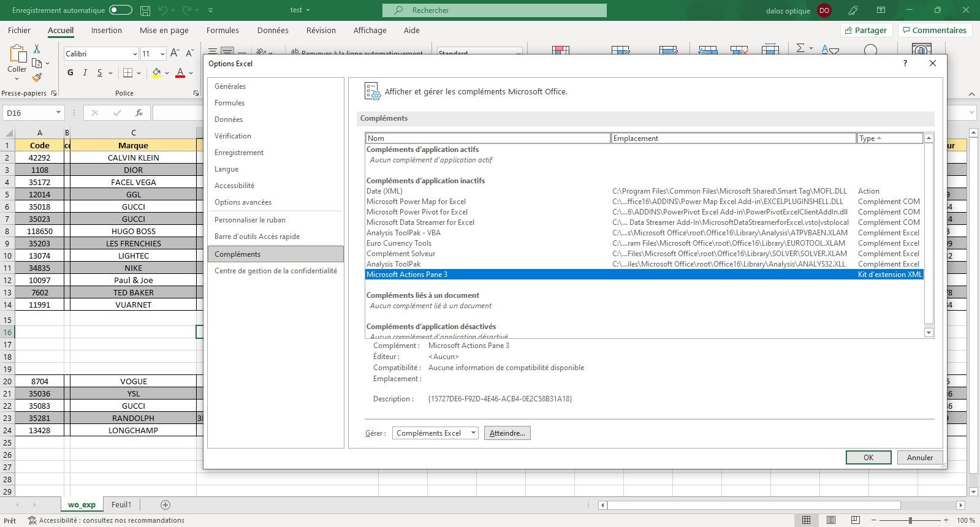980x527 pixels.
Task: Click the dialog help question mark
Action: coord(905,63)
